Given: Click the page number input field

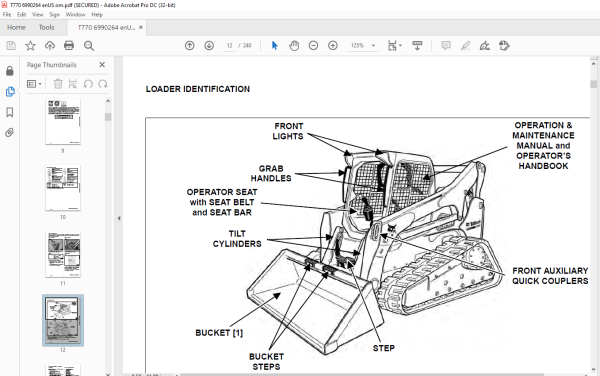Looking at the screenshot, I should (230, 46).
